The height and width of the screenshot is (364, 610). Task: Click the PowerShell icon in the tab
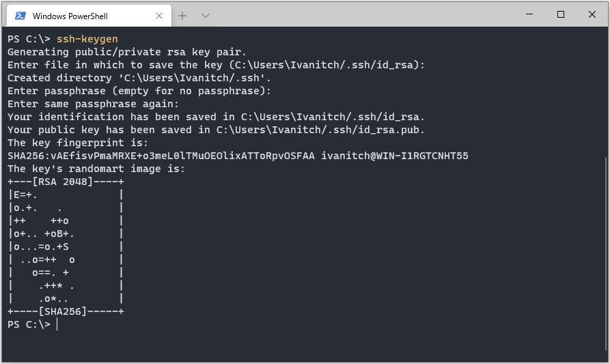(x=20, y=16)
